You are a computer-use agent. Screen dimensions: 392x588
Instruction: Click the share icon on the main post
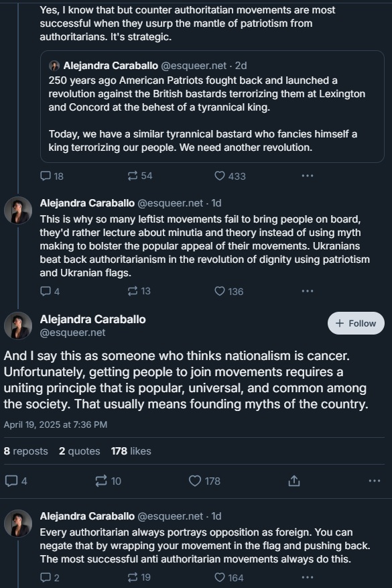[293, 481]
